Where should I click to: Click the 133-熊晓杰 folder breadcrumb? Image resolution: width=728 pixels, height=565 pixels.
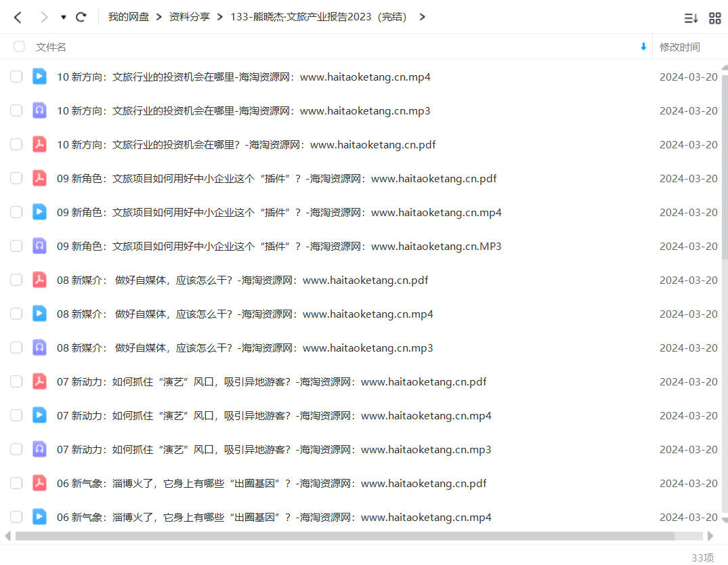tap(318, 17)
